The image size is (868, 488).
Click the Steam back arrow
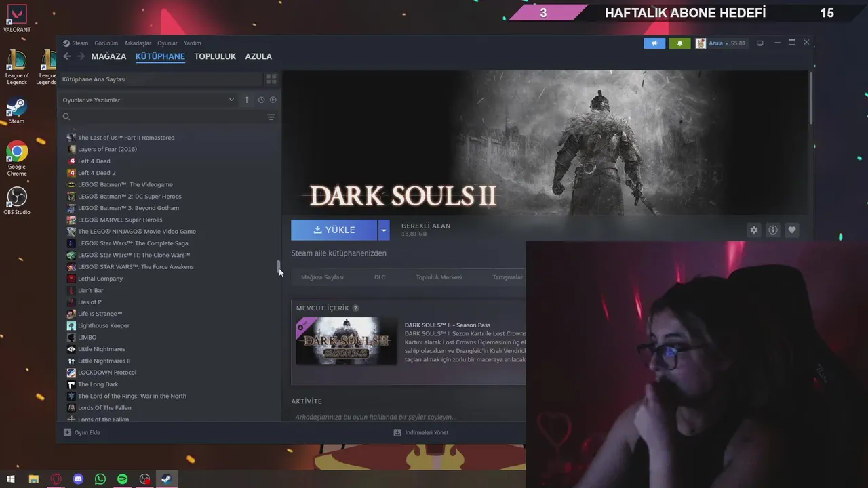point(66,56)
